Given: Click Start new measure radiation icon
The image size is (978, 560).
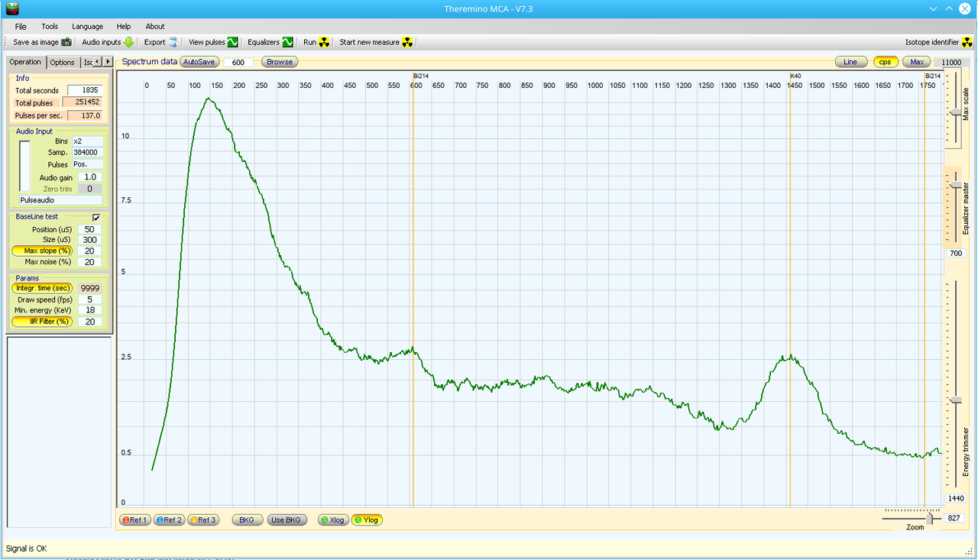Looking at the screenshot, I should pos(407,42).
